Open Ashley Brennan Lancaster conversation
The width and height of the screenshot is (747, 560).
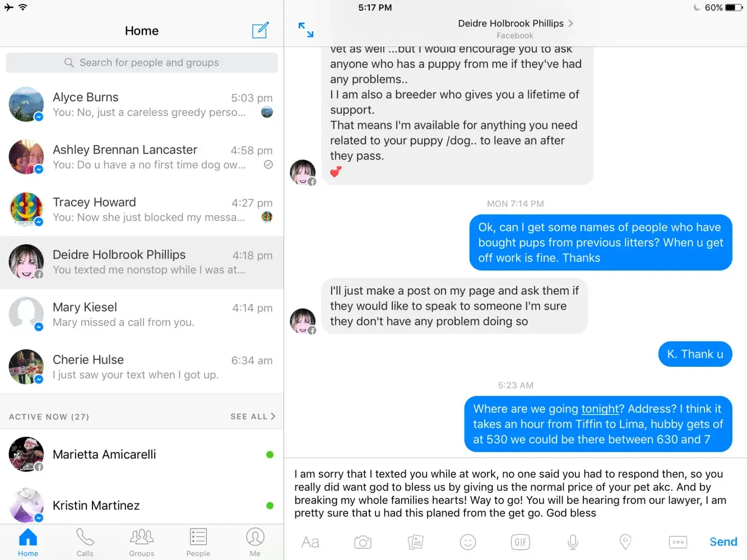tap(142, 157)
